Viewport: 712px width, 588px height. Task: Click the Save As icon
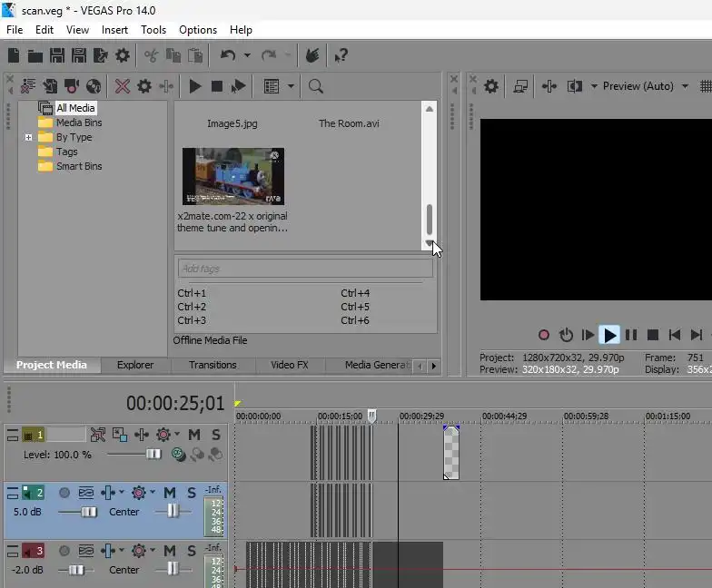(78, 56)
